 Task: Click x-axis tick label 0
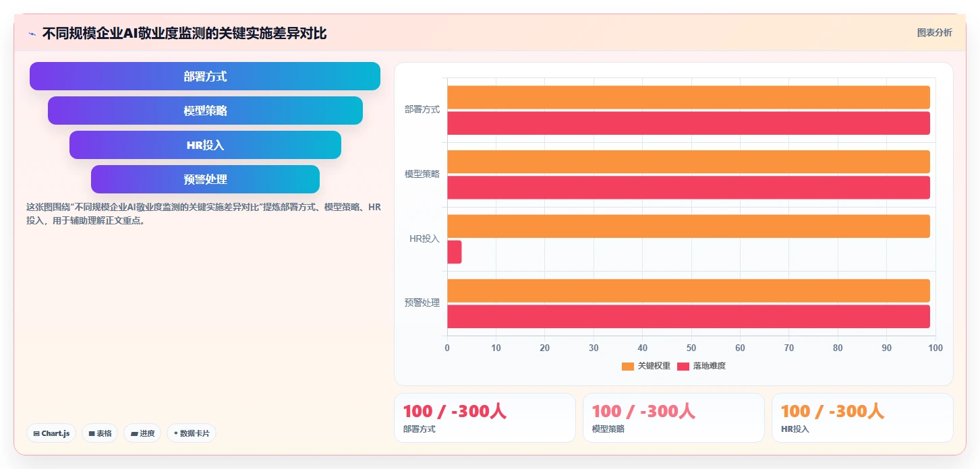447,348
